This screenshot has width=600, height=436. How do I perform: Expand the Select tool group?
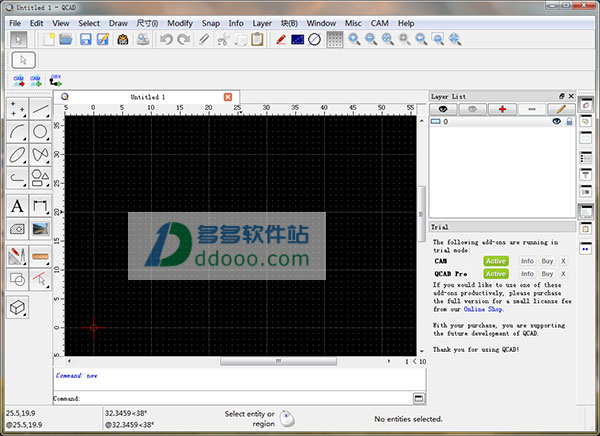pos(40,279)
